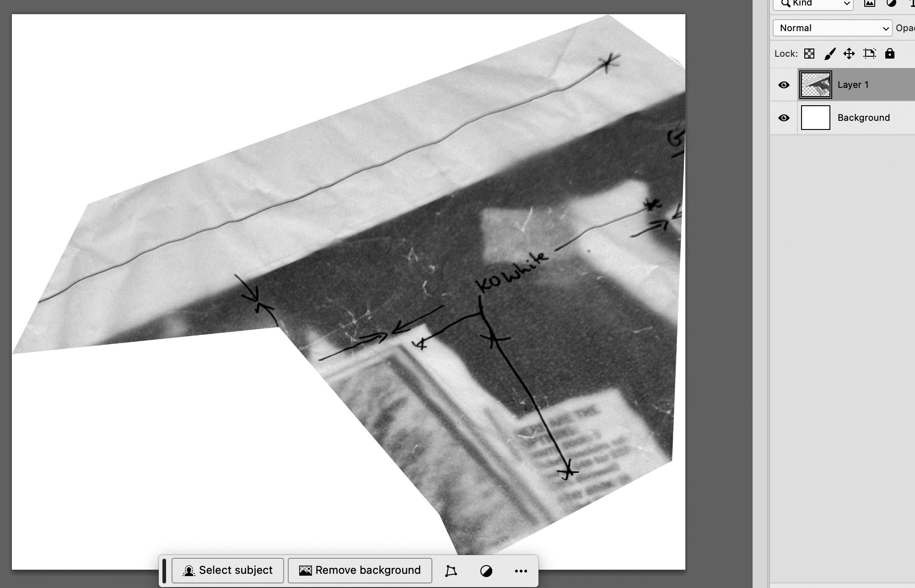Open the Normal blend mode dropdown
915x588 pixels.
[x=832, y=28]
